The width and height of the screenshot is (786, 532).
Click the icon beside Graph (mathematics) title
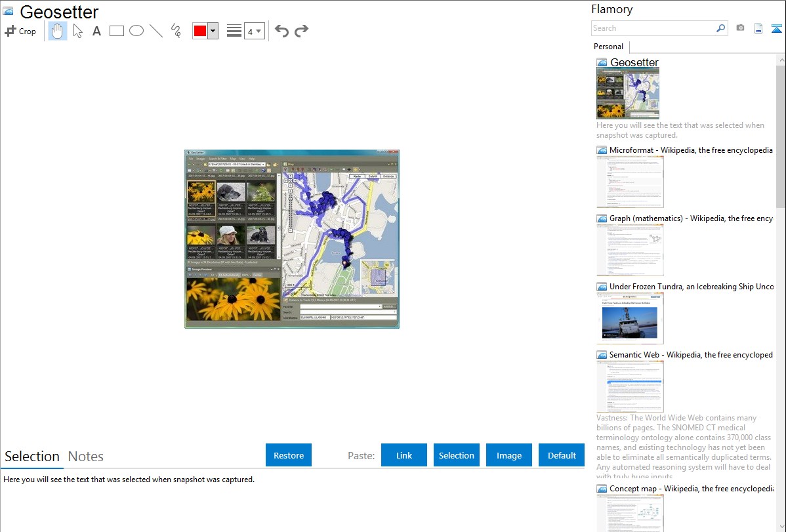coord(602,218)
